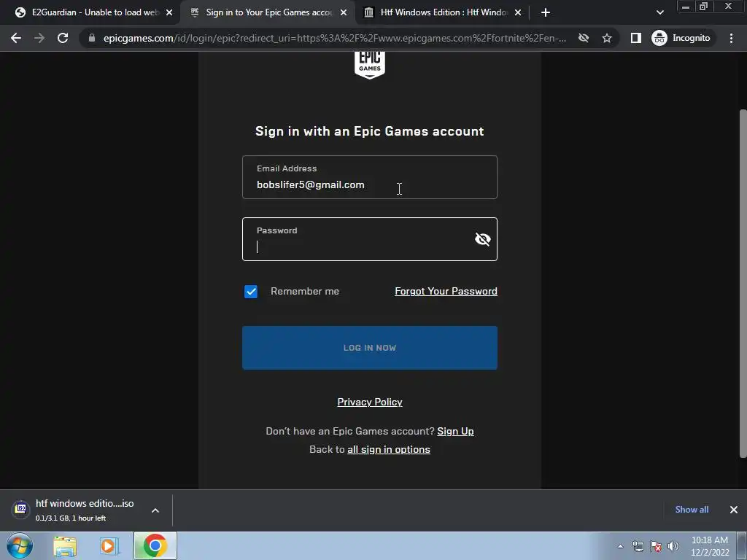Click the URL in the address bar

tap(334, 38)
